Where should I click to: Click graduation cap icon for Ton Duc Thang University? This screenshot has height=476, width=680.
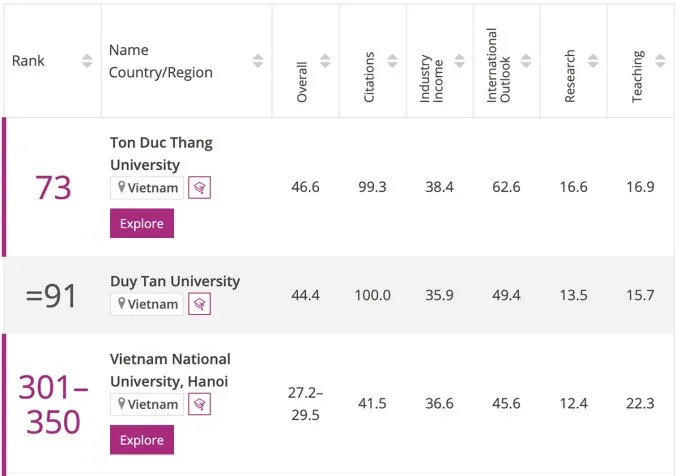pyautogui.click(x=199, y=188)
